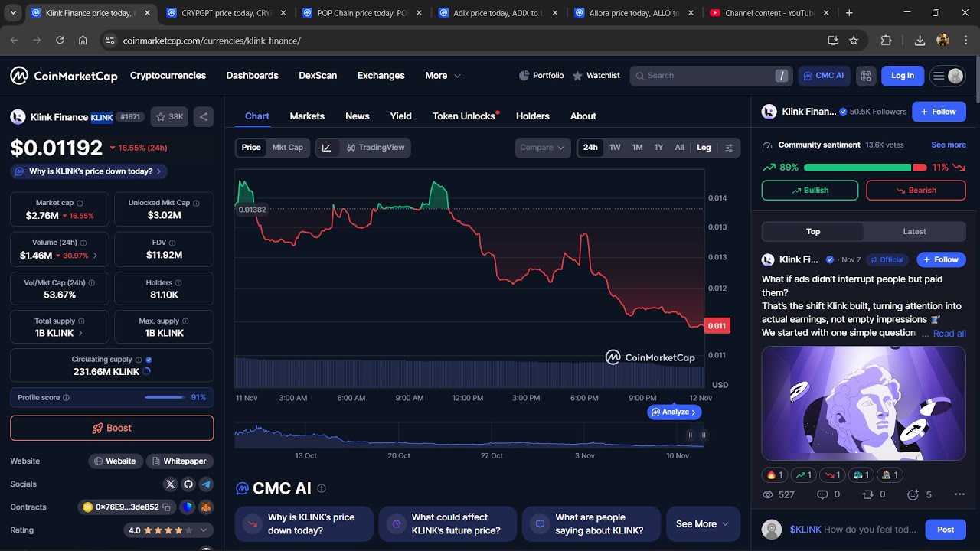This screenshot has height=551, width=980.
Task: Expand See More CMC AI questions
Action: (x=703, y=524)
